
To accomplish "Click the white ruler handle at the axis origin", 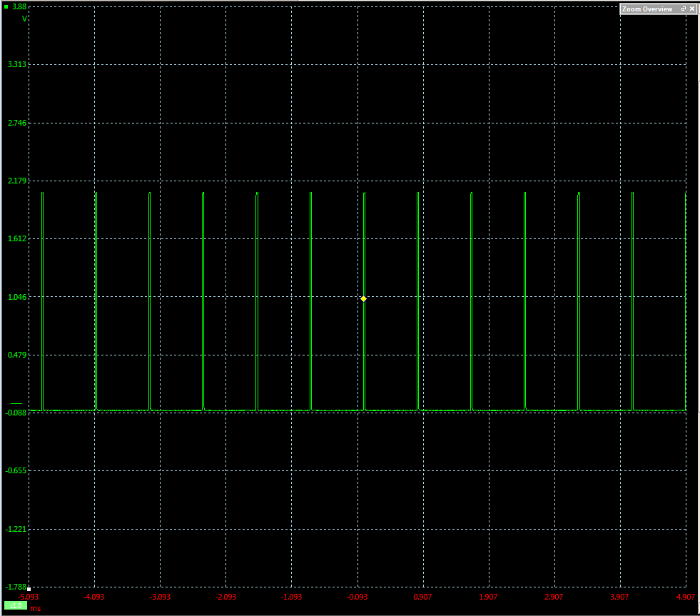I will click(29, 589).
